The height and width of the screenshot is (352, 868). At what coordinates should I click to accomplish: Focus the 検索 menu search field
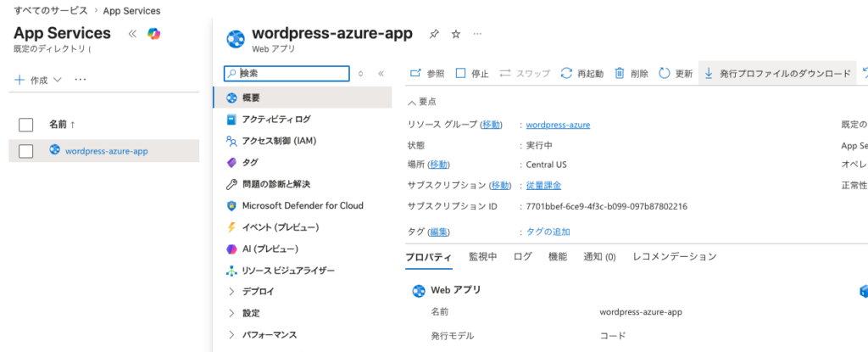(287, 74)
